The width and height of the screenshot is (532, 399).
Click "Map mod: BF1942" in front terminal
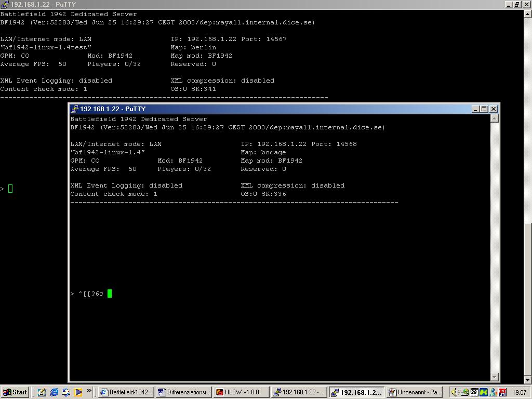[271, 161]
